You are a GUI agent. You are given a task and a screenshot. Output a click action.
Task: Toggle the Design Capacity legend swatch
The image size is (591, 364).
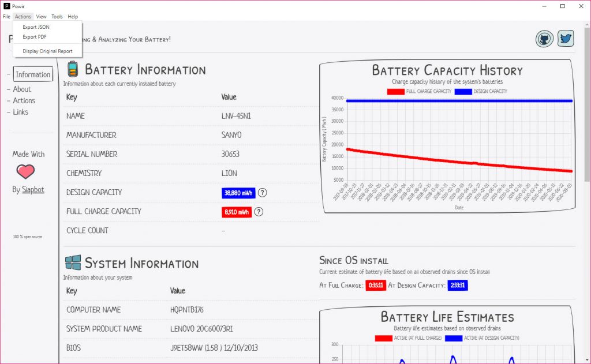point(463,92)
